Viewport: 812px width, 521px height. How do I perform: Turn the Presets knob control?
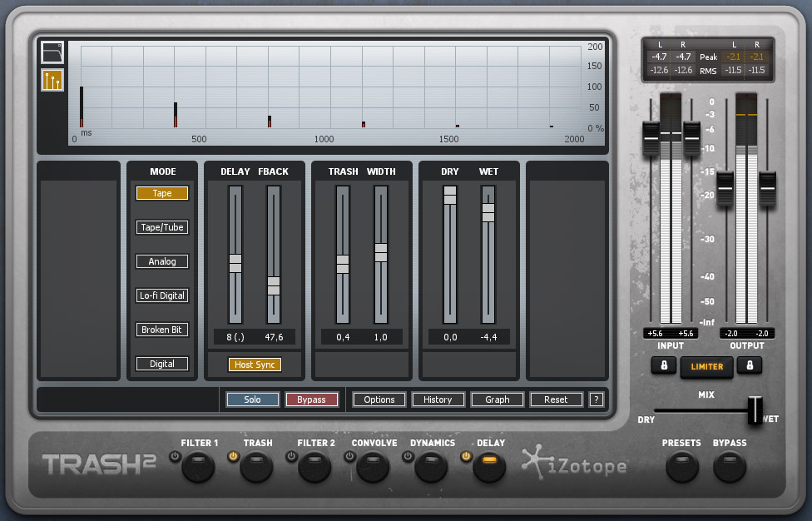pos(681,469)
